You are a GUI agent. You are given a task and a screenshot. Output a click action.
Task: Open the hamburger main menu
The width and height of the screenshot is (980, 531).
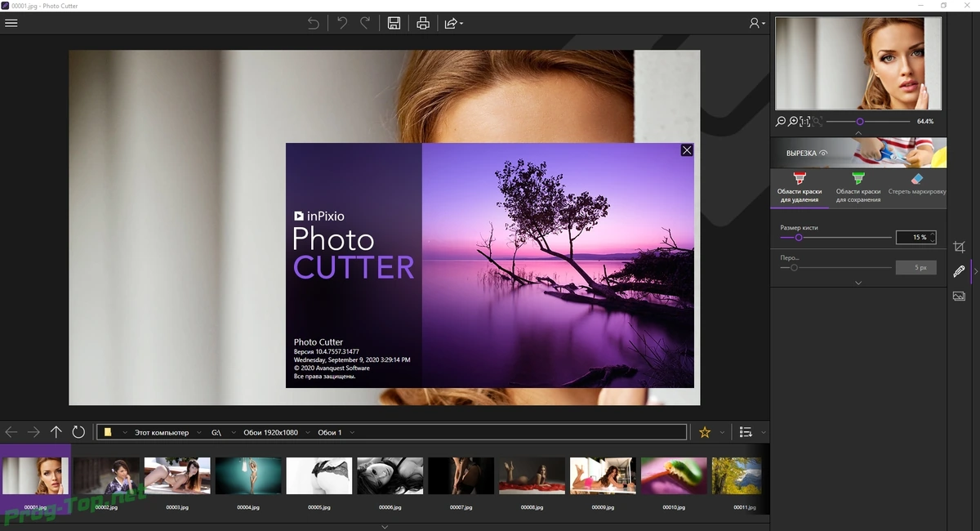11,23
